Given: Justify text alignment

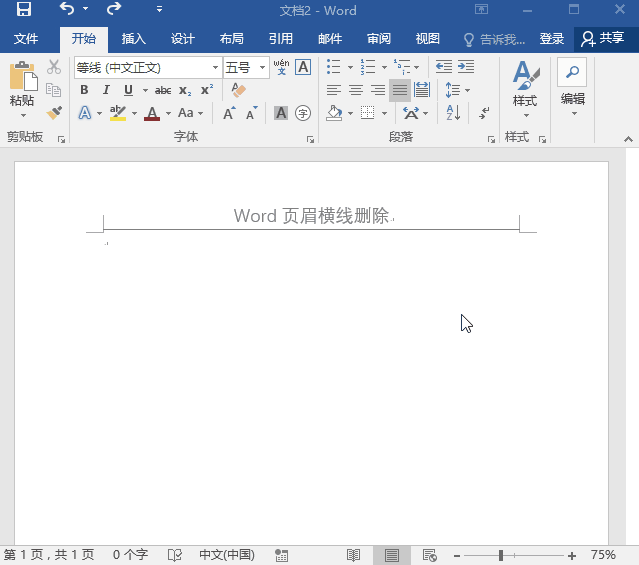Looking at the screenshot, I should (400, 90).
